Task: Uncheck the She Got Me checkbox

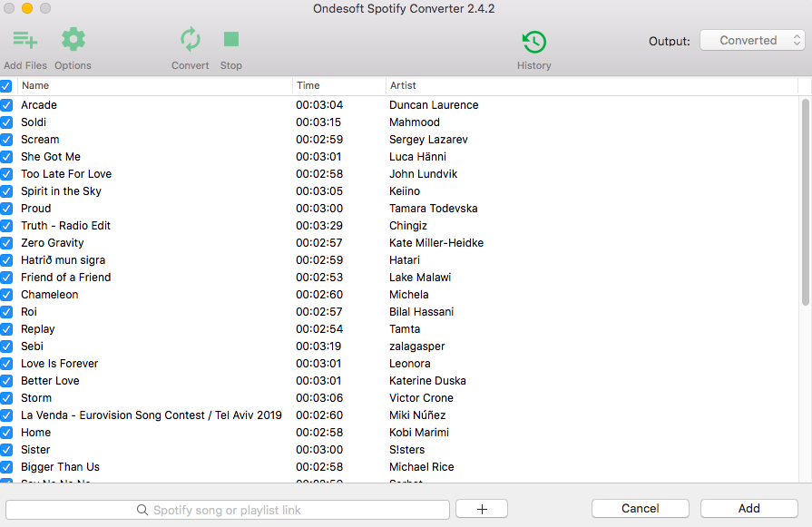Action: point(6,157)
